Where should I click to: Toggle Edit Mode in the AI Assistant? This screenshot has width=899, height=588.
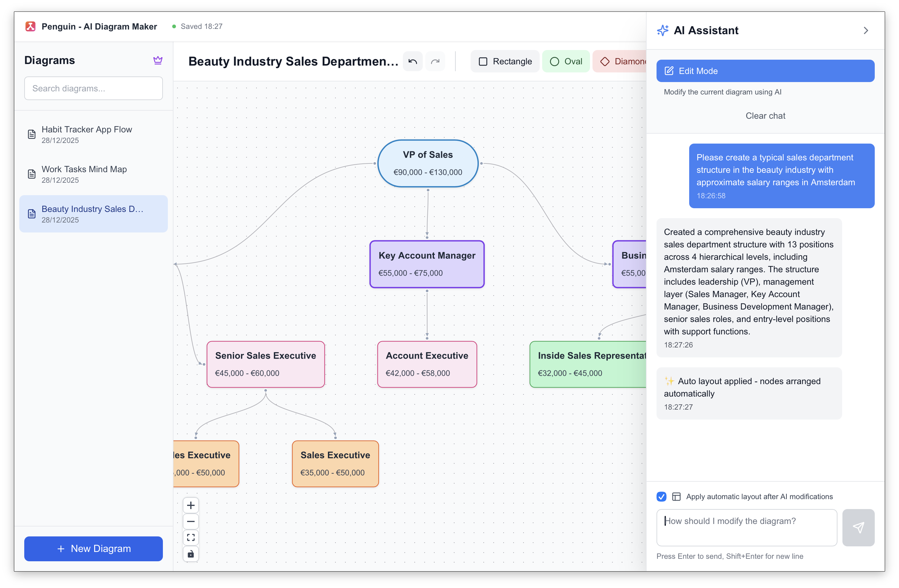pyautogui.click(x=765, y=71)
